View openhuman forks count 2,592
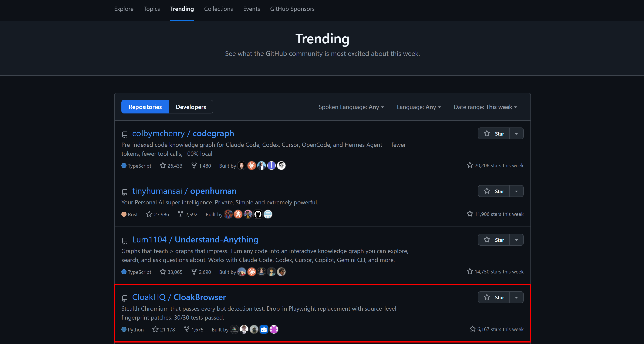This screenshot has height=344, width=644. [x=188, y=214]
